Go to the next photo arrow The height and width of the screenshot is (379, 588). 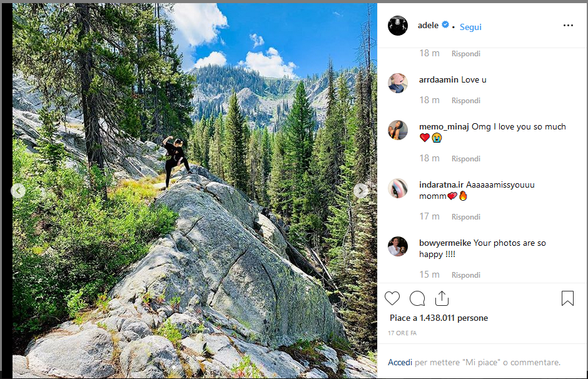tap(361, 191)
